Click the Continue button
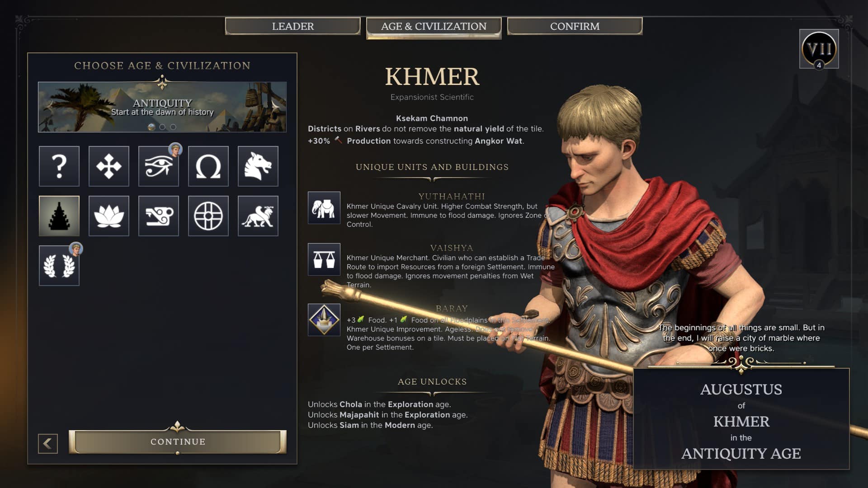Image resolution: width=868 pixels, height=488 pixels. 178,441
